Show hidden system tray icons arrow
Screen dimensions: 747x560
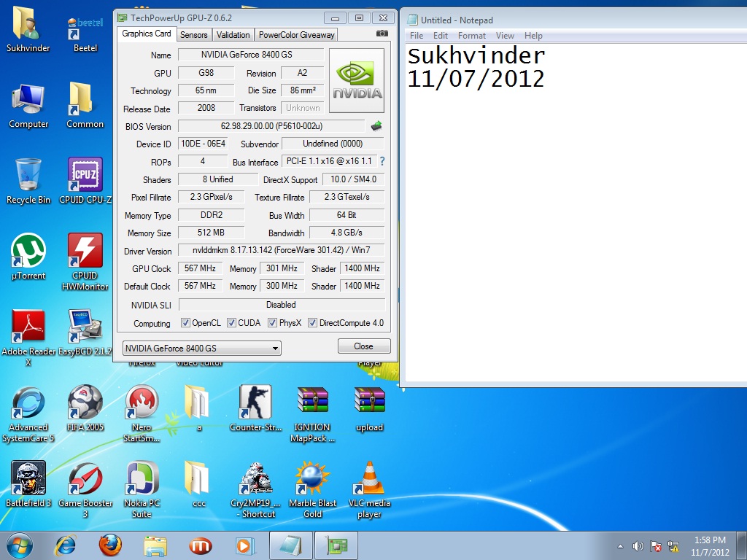pyautogui.click(x=620, y=546)
